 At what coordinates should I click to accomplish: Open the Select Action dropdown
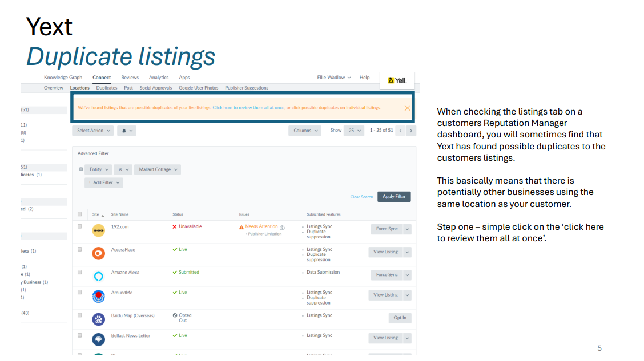[x=93, y=131]
